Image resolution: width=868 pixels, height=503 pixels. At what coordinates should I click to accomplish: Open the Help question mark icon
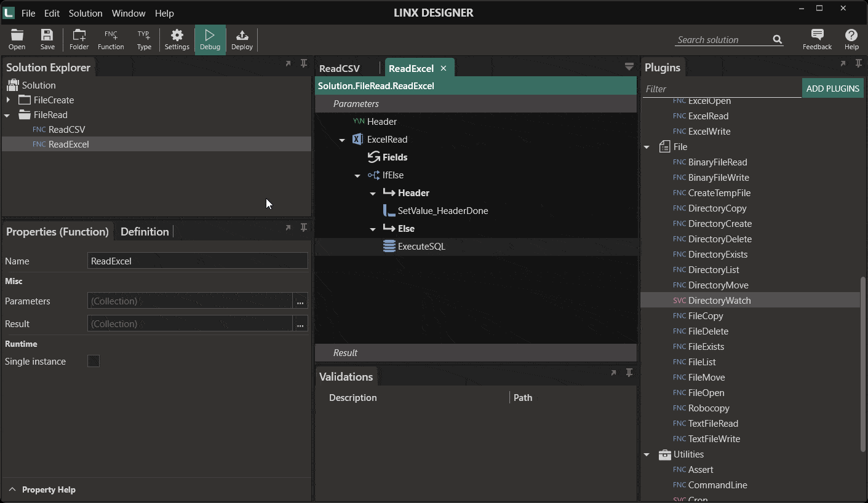[x=851, y=39]
